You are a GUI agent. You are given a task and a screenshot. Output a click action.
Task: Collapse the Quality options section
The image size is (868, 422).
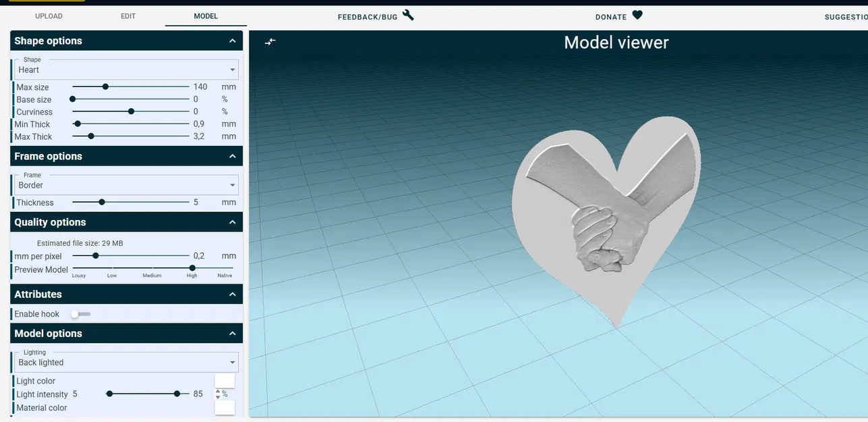231,221
